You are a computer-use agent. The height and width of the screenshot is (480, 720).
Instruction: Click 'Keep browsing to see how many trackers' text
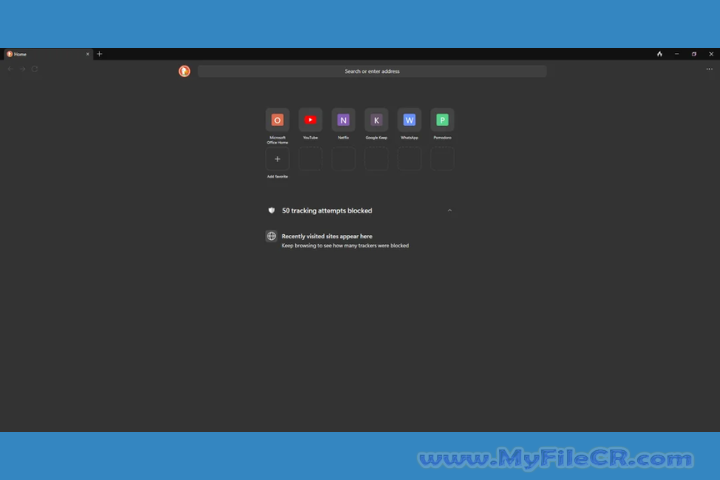click(345, 246)
